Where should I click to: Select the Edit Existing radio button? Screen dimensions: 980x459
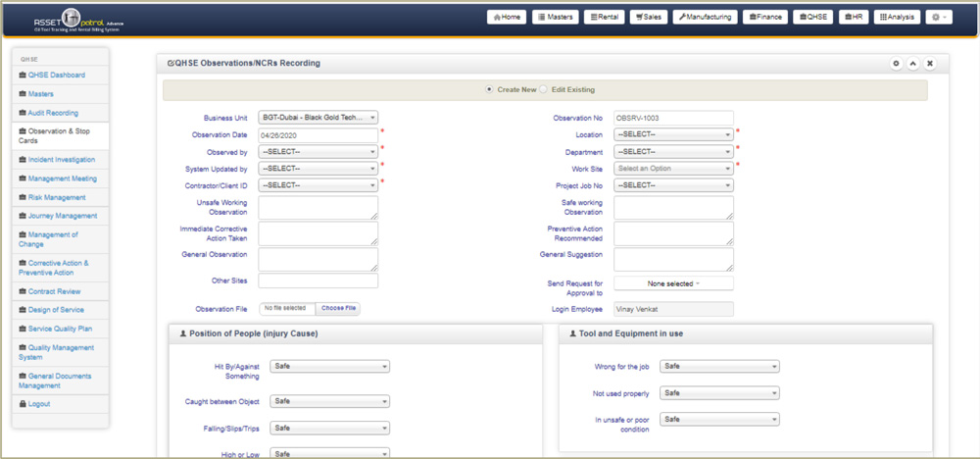(x=543, y=90)
